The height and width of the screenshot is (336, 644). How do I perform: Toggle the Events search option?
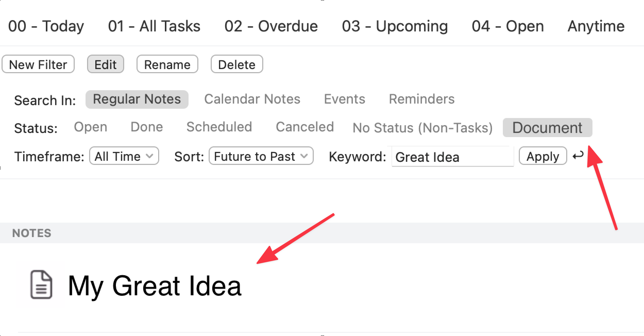344,99
